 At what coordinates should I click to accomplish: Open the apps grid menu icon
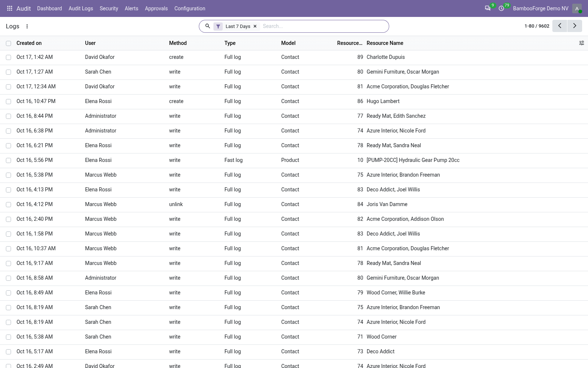tap(10, 8)
